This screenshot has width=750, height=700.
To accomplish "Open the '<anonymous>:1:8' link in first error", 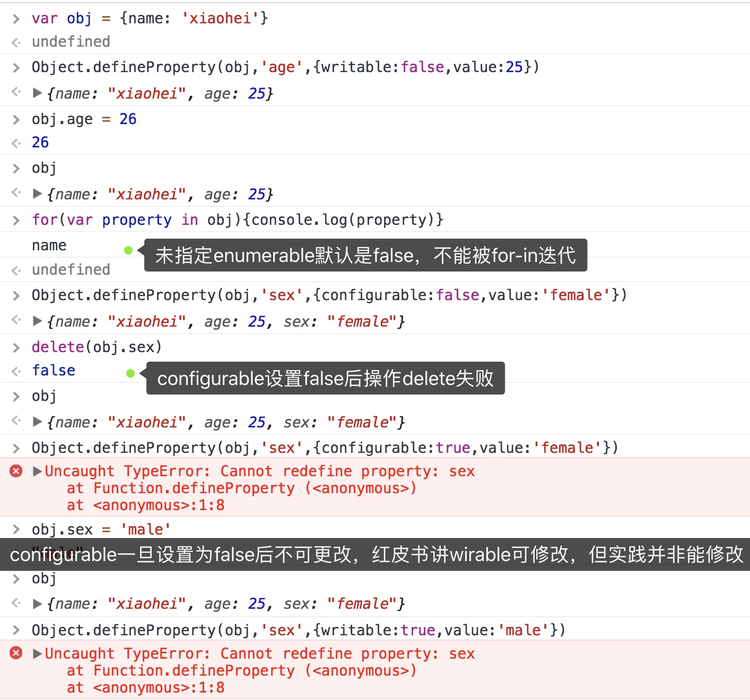I will (159, 505).
